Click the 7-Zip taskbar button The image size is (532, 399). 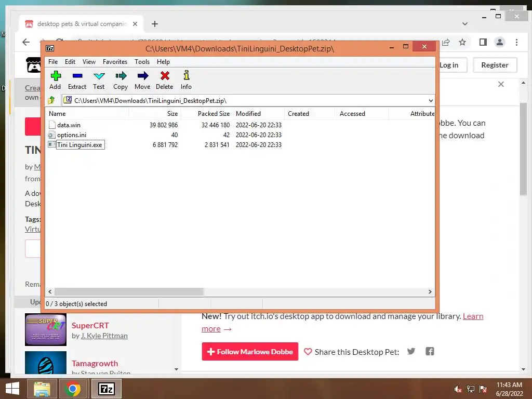pyautogui.click(x=106, y=389)
